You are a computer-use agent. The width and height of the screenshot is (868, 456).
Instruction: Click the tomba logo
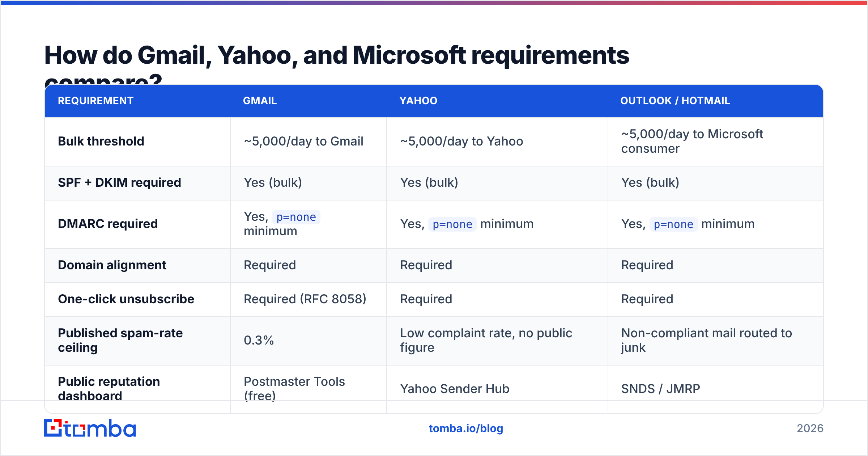[90, 428]
